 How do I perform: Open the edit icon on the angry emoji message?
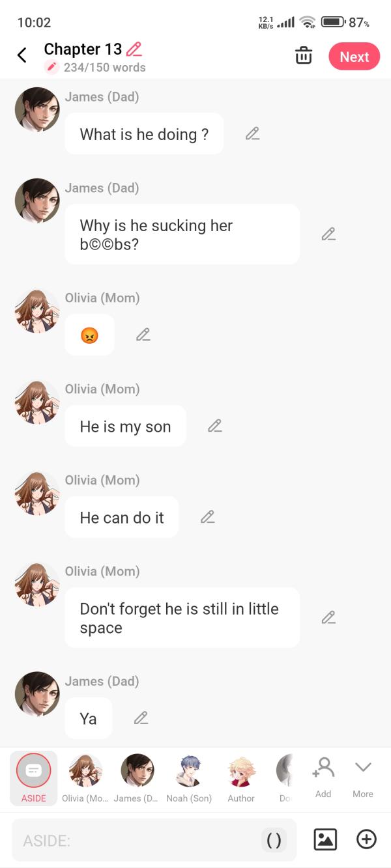click(142, 334)
